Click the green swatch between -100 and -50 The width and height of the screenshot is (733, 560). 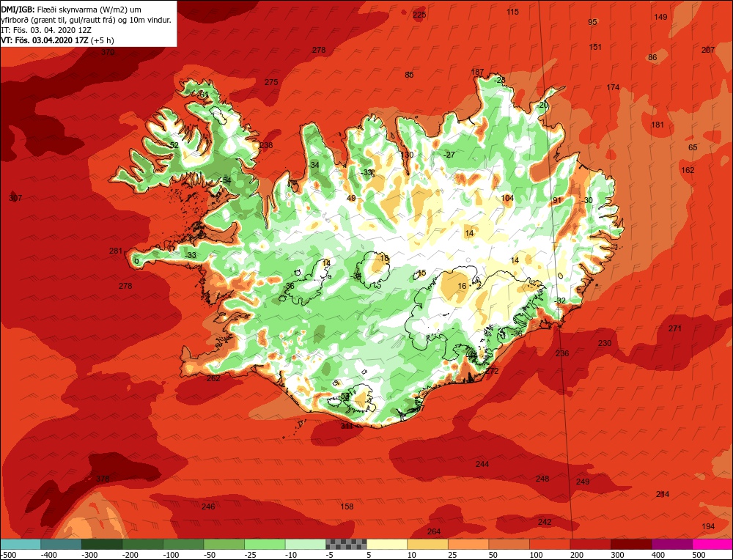[184, 544]
